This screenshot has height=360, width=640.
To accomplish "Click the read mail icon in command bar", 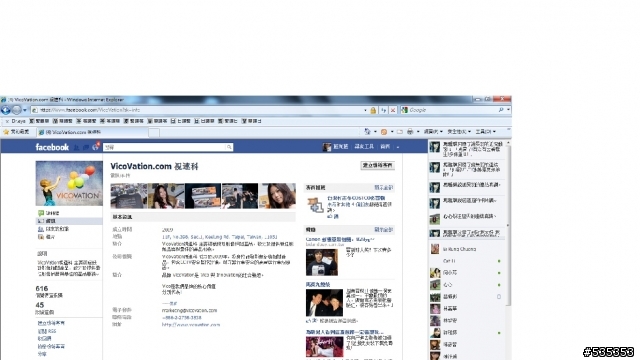I will (x=400, y=132).
